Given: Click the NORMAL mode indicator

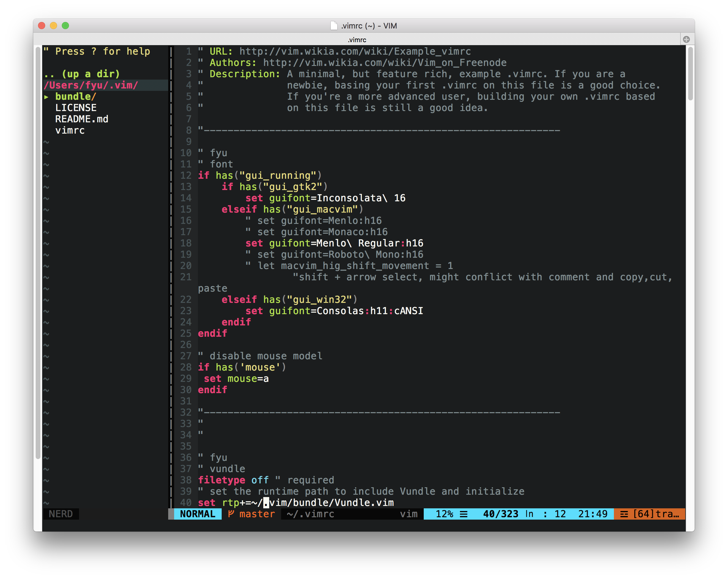Looking at the screenshot, I should tap(198, 514).
